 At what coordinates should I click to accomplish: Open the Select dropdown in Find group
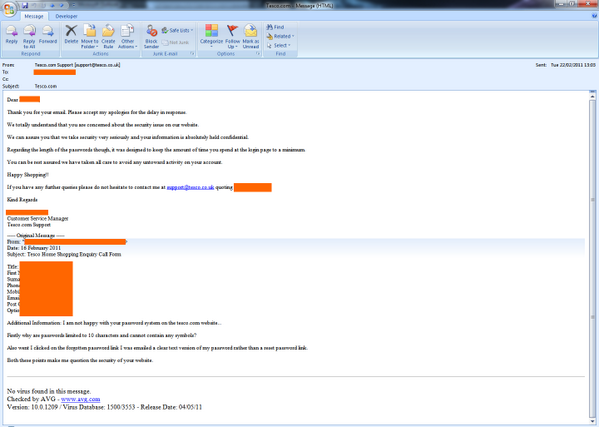click(279, 45)
